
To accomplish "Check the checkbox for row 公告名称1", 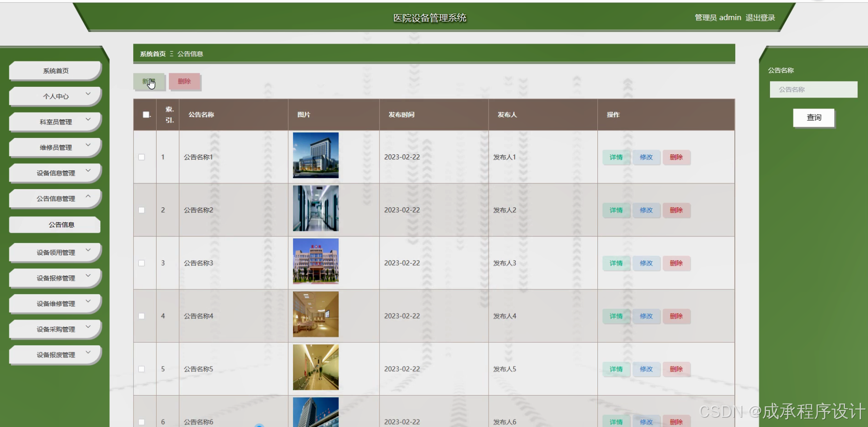I will [142, 157].
